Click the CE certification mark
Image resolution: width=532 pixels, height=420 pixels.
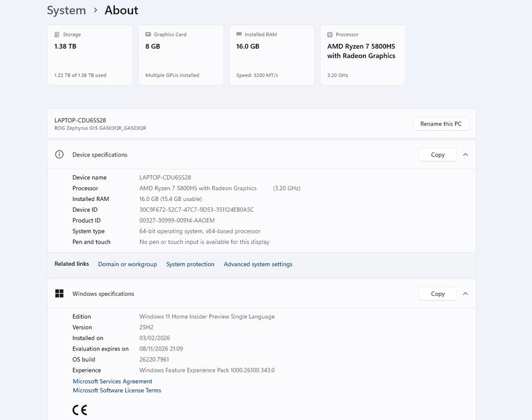tap(80, 410)
